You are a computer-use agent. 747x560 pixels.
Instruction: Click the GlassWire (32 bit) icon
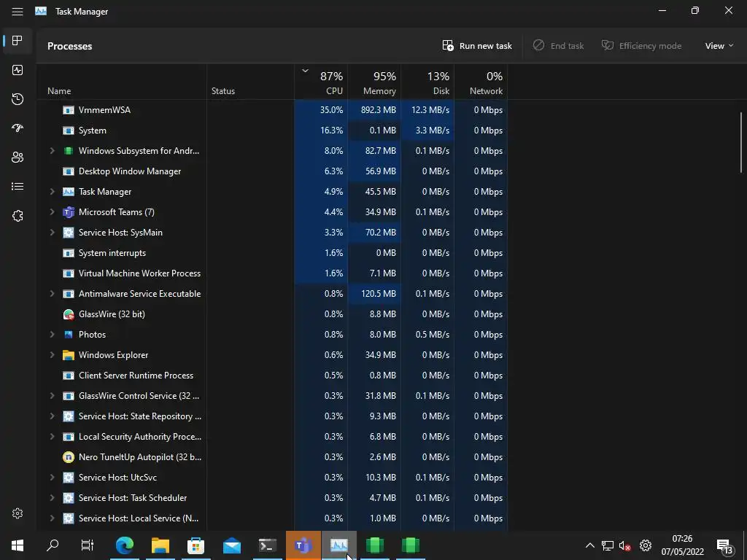pyautogui.click(x=69, y=314)
